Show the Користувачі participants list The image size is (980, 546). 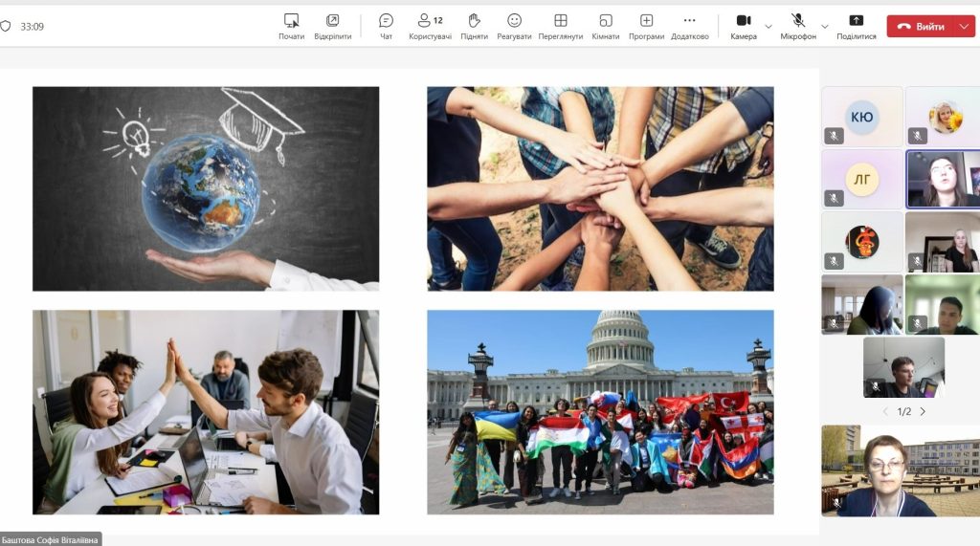point(430,26)
